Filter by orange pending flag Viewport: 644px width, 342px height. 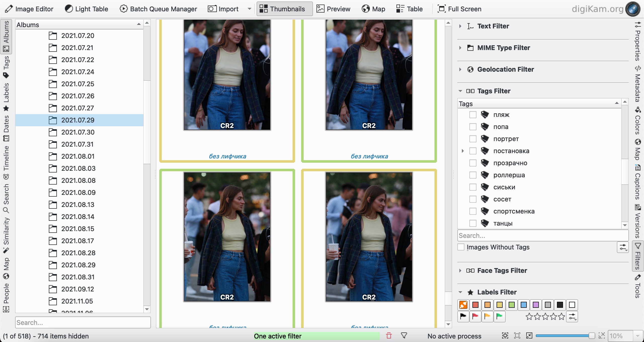pyautogui.click(x=488, y=316)
